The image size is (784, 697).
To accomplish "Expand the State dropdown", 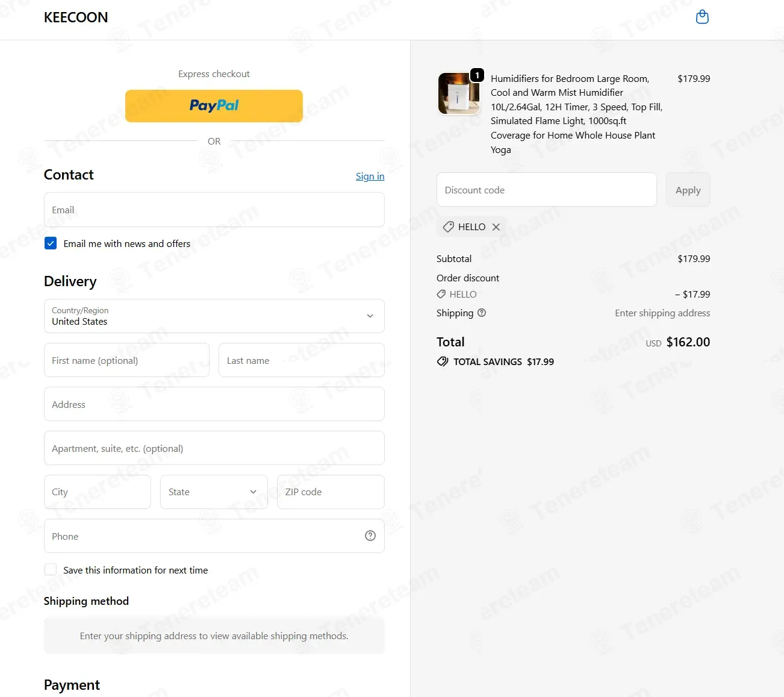I will [214, 492].
